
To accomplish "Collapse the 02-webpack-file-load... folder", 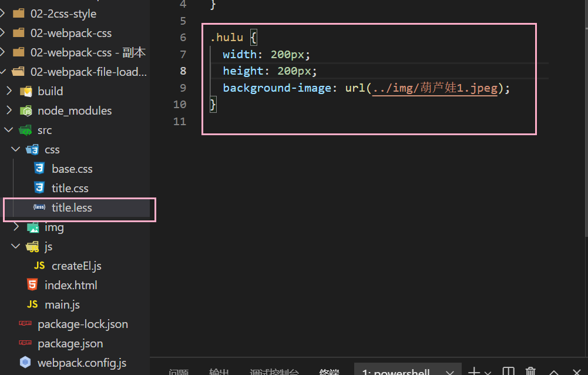I will 2,71.
